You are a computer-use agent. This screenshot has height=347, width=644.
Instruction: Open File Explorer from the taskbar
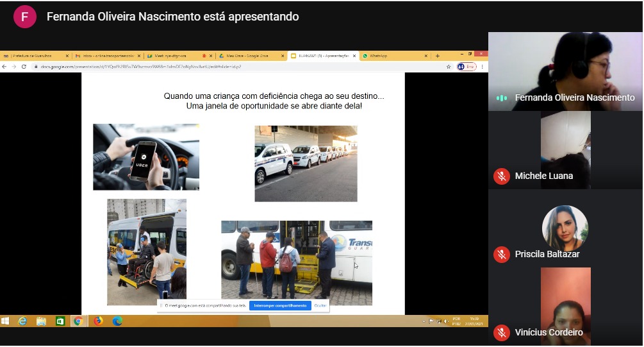[x=41, y=321]
